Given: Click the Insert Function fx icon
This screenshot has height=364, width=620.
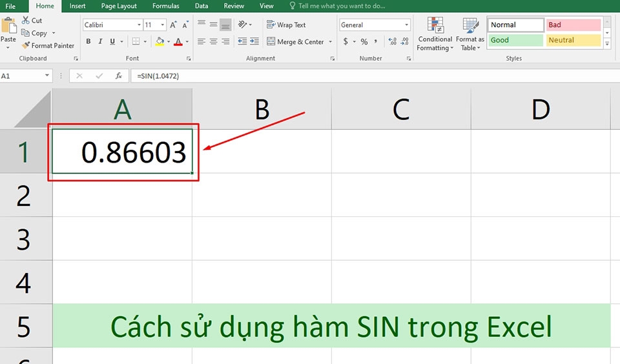Looking at the screenshot, I should point(119,76).
